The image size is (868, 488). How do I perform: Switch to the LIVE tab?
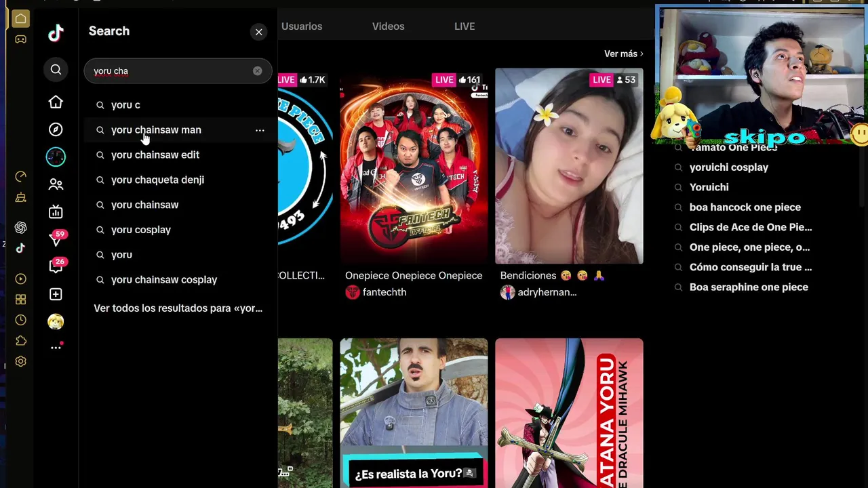click(x=465, y=26)
